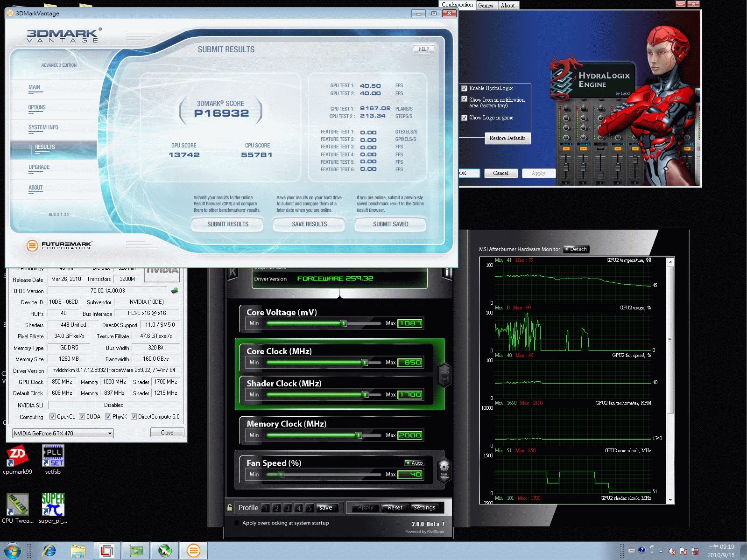Toggle CUDA checkbox in GPU-Z

(82, 417)
